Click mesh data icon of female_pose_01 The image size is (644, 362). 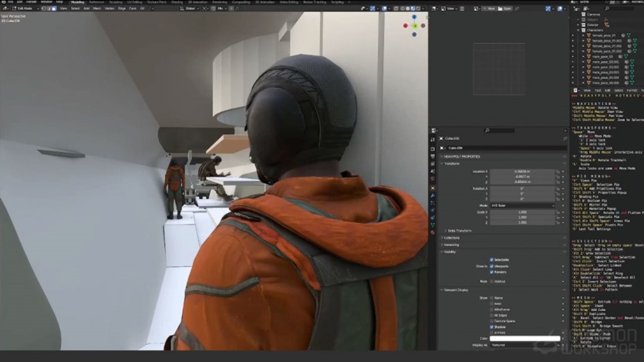(629, 36)
